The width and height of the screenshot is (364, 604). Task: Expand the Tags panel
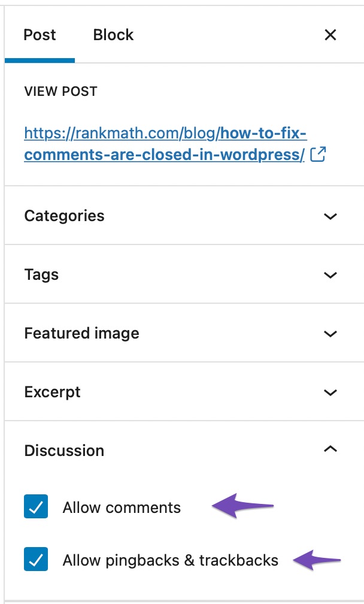(x=184, y=274)
